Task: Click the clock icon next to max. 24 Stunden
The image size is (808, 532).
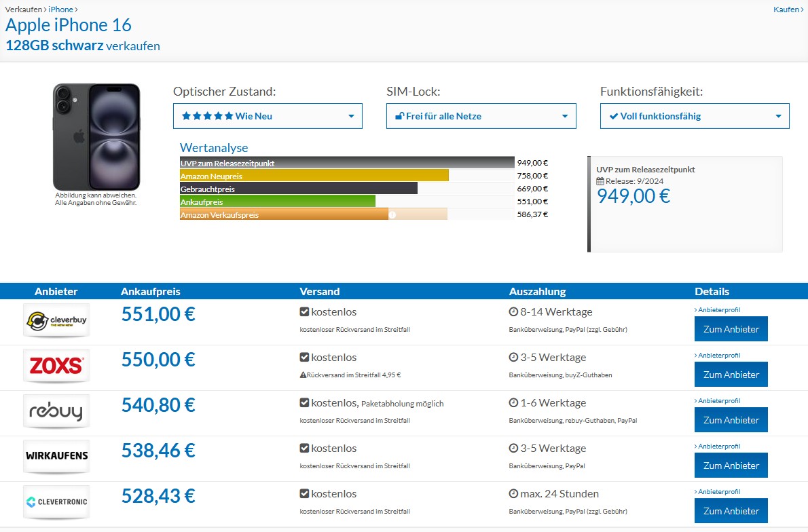Action: (x=513, y=493)
